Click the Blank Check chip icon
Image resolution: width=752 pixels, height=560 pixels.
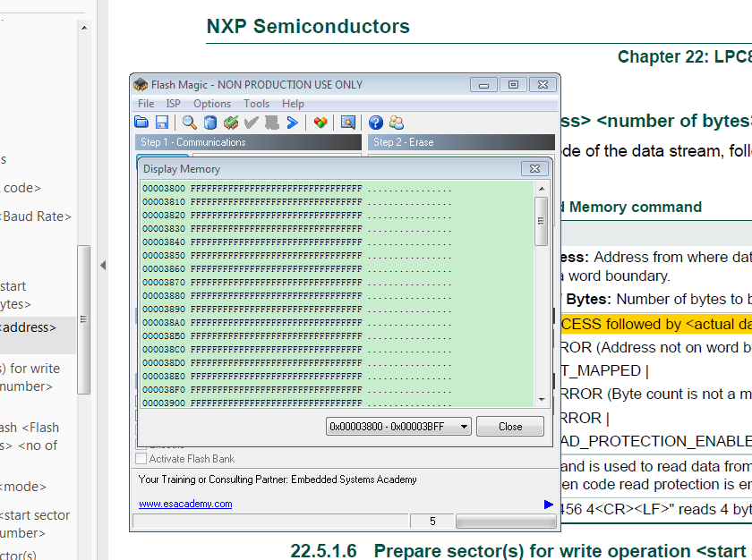(231, 123)
